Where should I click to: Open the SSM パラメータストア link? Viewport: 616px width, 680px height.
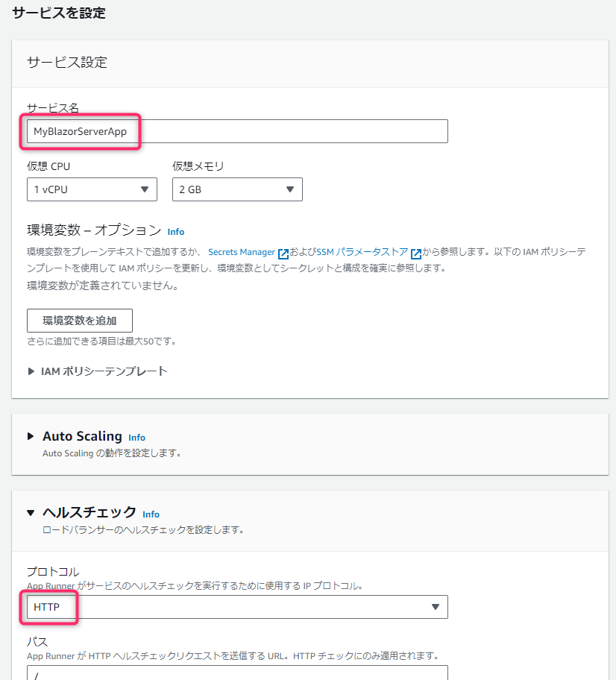pyautogui.click(x=362, y=252)
